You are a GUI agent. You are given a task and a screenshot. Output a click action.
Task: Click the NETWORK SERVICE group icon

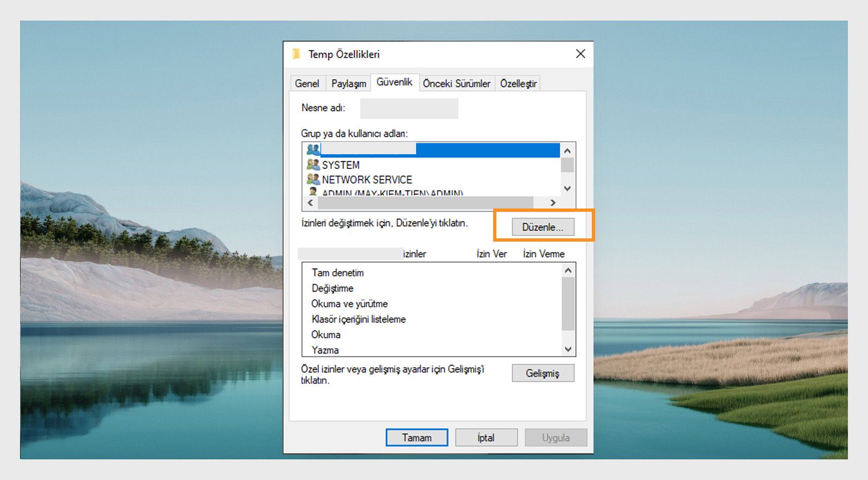pos(313,179)
